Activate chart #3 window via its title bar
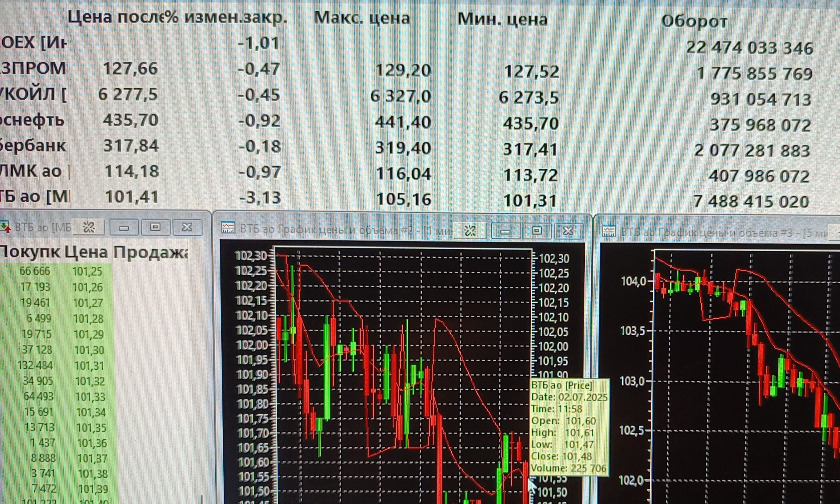Image resolution: width=840 pixels, height=504 pixels. [x=720, y=233]
